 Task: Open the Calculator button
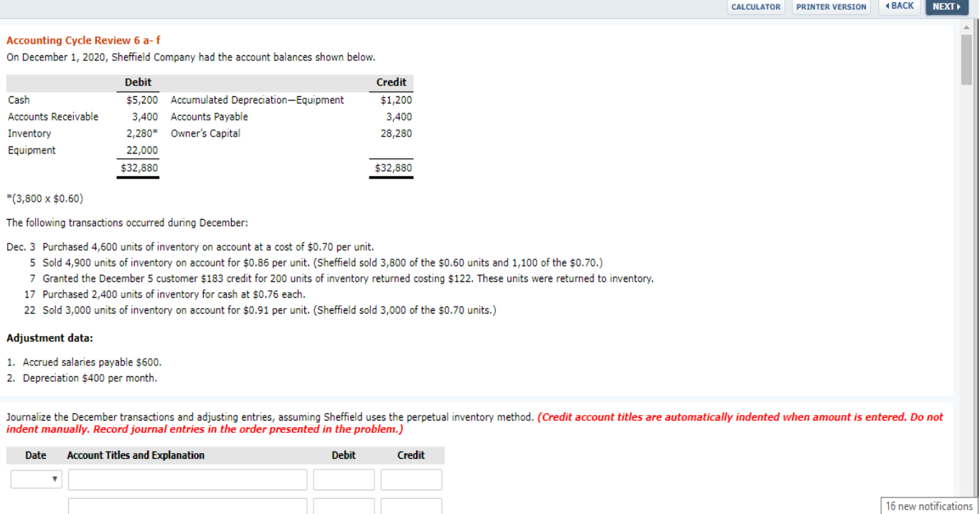tap(755, 7)
